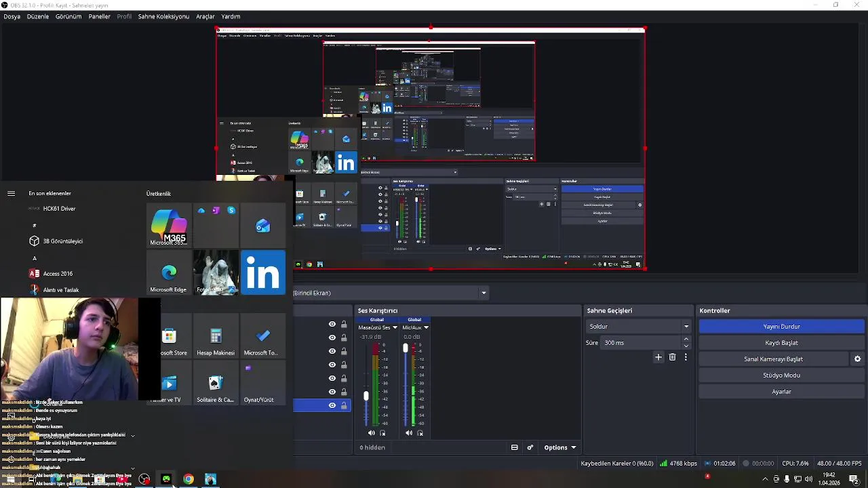Enable Stüdyo Modu
The width and height of the screenshot is (868, 488).
pyautogui.click(x=781, y=375)
